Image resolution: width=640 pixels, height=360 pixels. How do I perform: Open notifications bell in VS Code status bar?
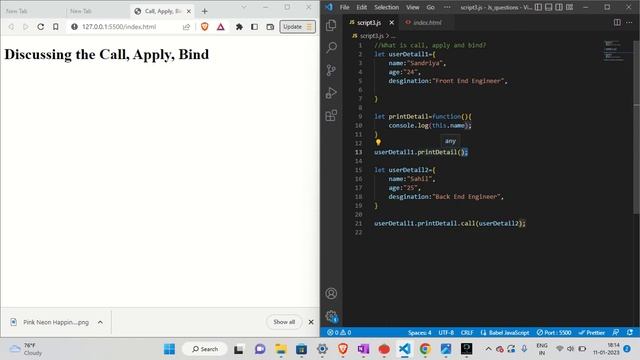click(x=630, y=333)
